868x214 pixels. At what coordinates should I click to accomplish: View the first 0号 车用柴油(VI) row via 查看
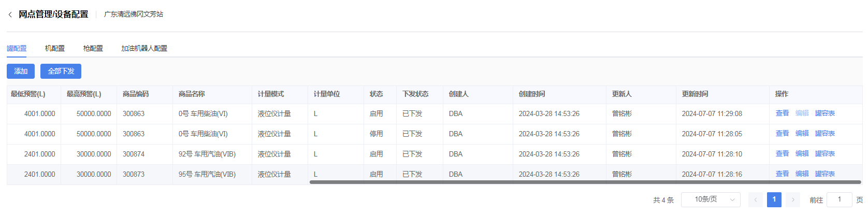[x=782, y=113]
